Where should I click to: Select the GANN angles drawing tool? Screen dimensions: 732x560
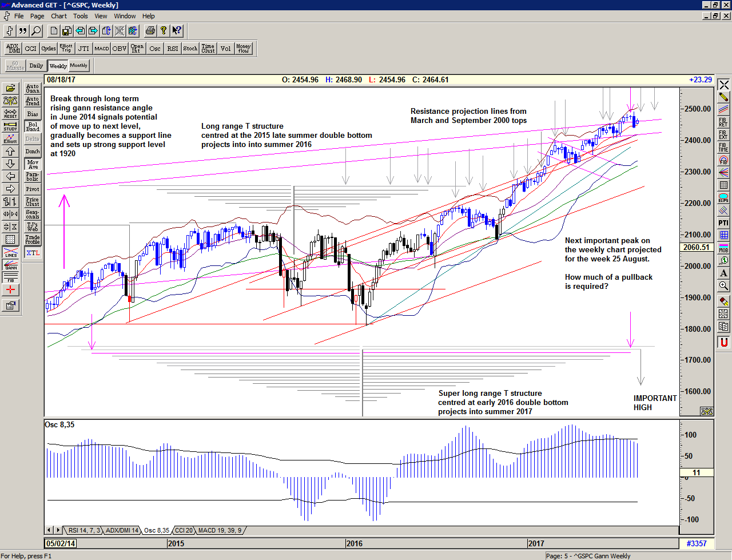pos(10,264)
